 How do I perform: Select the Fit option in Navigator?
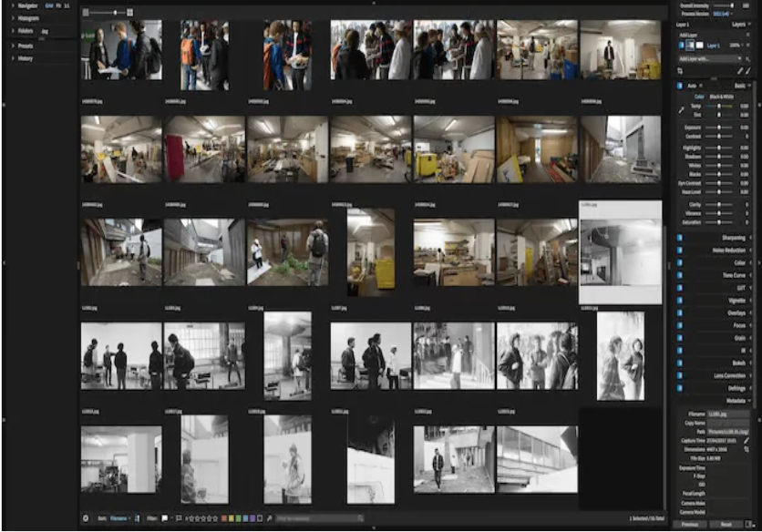(x=58, y=5)
